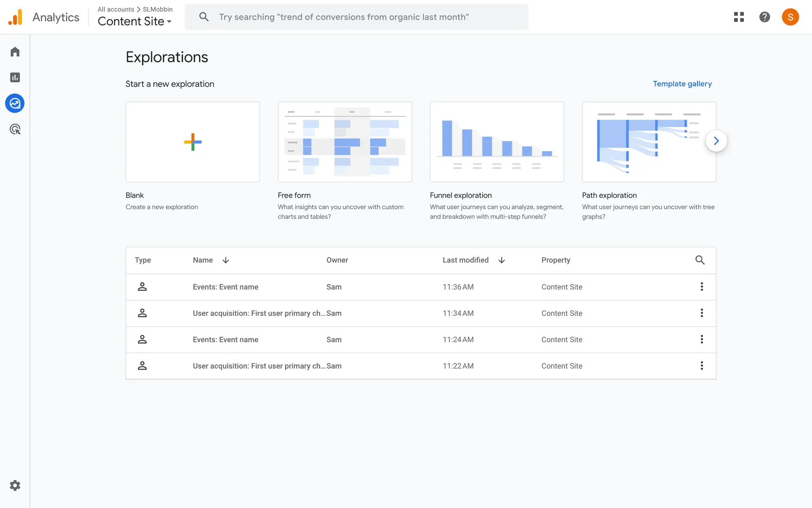
Task: Open the Advertising icon in sidebar
Action: [15, 129]
